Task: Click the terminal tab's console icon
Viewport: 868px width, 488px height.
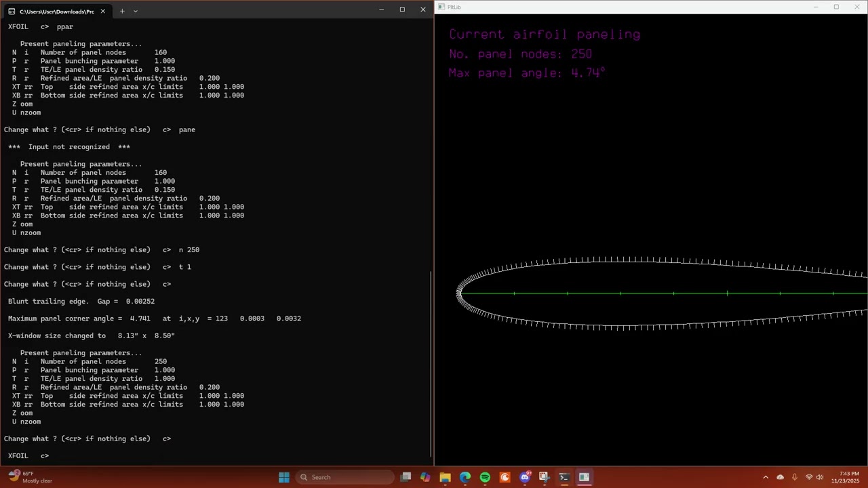Action: (x=12, y=12)
